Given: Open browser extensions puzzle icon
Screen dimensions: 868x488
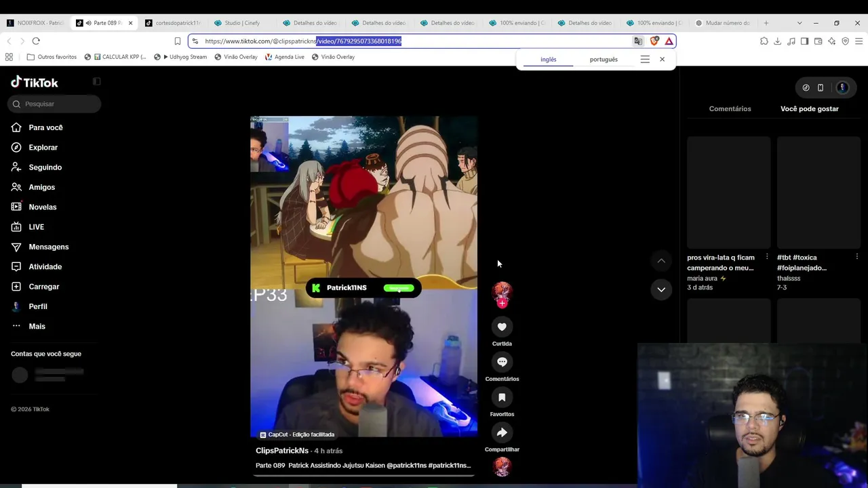Looking at the screenshot, I should [764, 41].
